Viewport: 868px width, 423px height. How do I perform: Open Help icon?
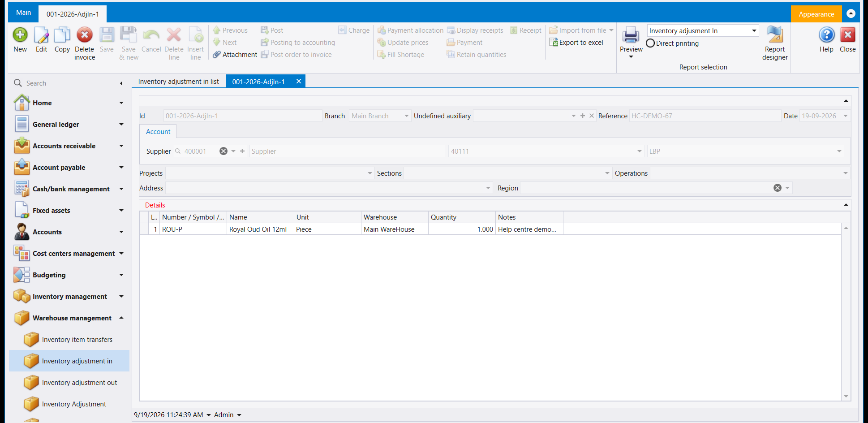[826, 35]
